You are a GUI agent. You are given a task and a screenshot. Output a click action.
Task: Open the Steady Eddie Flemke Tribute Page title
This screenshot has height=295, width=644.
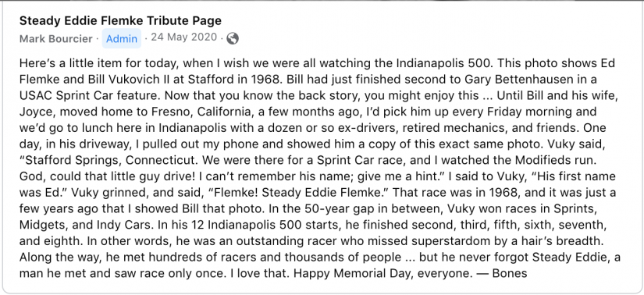(x=120, y=20)
